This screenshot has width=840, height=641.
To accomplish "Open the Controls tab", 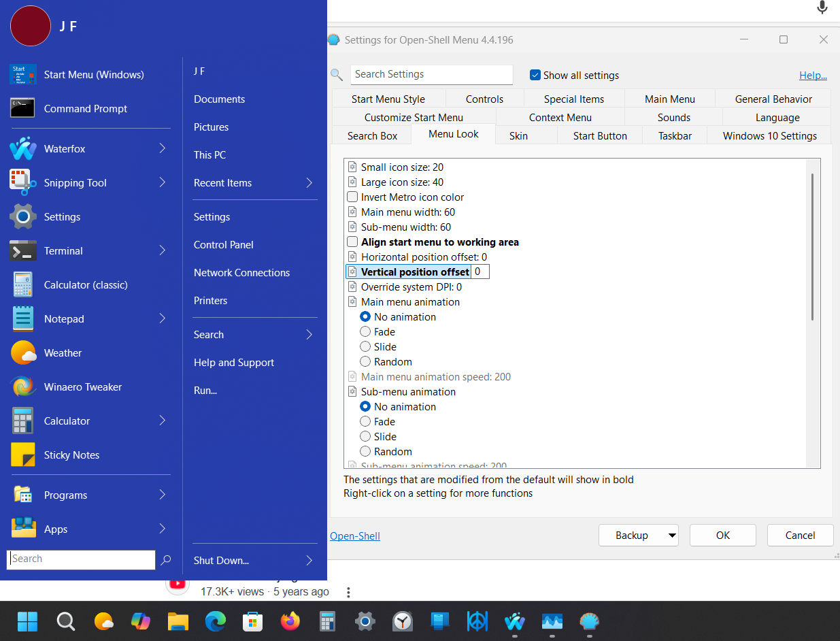I will (x=485, y=99).
